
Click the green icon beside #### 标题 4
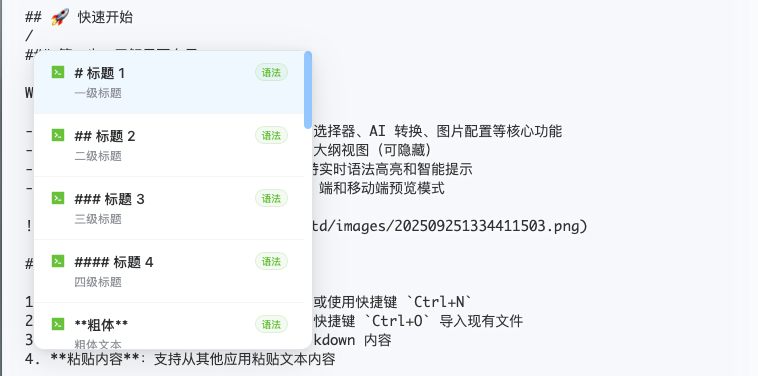coord(58,261)
